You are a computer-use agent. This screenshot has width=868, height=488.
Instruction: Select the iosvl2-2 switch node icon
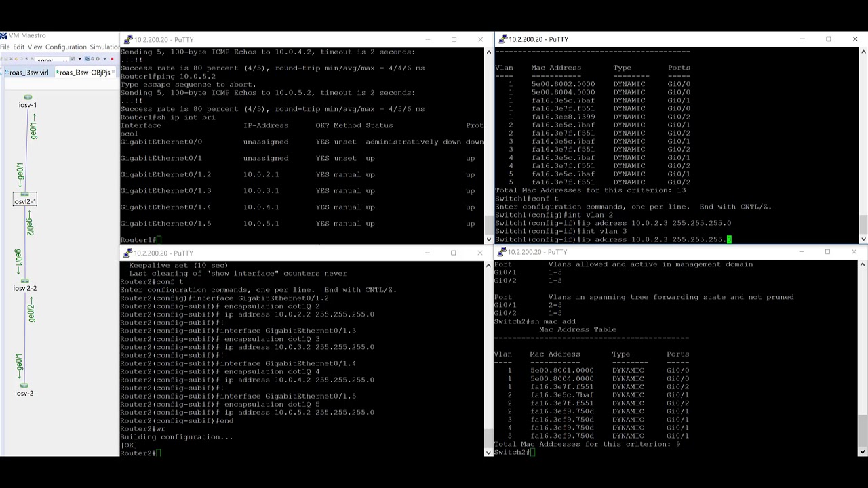(25, 281)
